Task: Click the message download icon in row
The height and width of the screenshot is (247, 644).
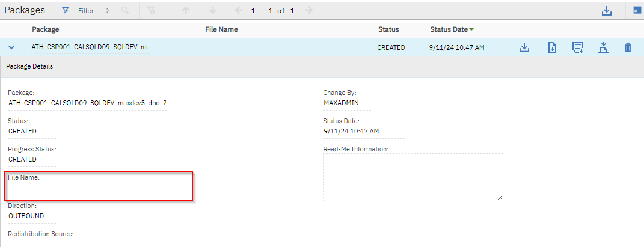Action: click(x=577, y=47)
